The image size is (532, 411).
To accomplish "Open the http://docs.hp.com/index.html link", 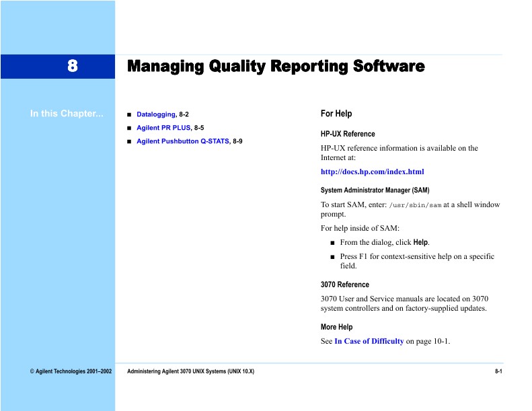I will tap(372, 172).
